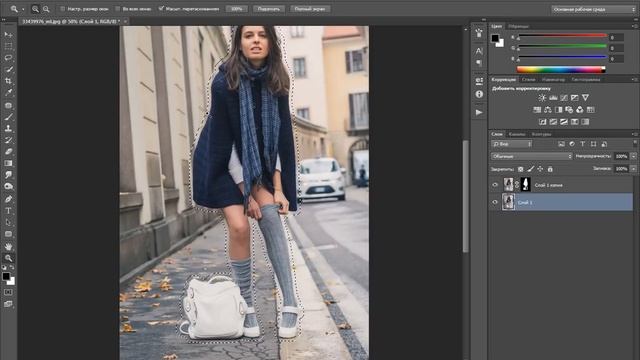Screen dimensions: 640x360
Task: Add a Brightness/Contrast adjustment
Action: pyautogui.click(x=542, y=98)
